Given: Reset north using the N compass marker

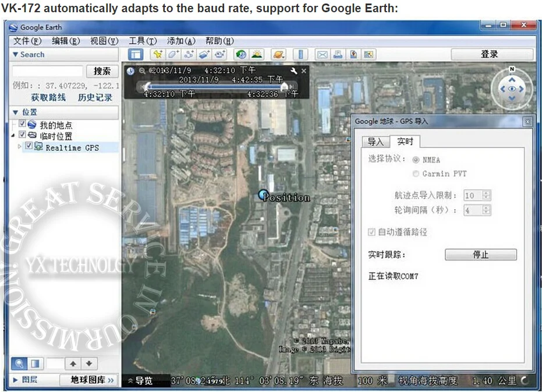Looking at the screenshot, I should pyautogui.click(x=512, y=69).
